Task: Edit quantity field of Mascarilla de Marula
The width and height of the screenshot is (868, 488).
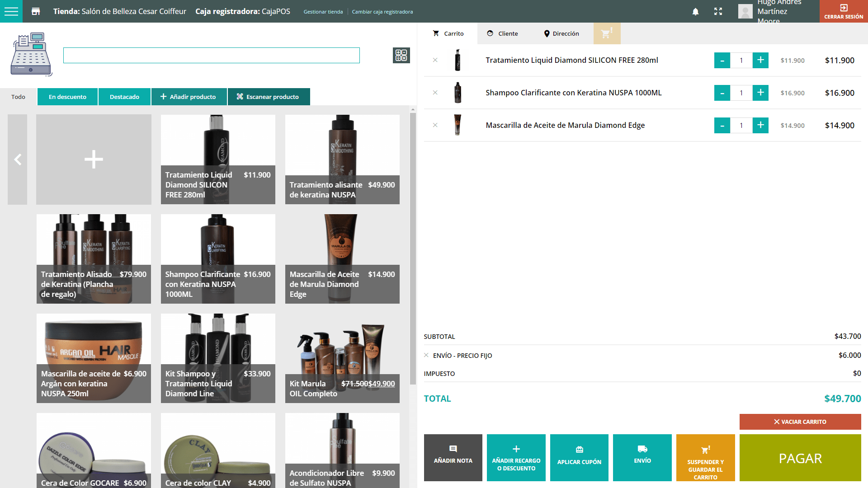Action: point(741,125)
